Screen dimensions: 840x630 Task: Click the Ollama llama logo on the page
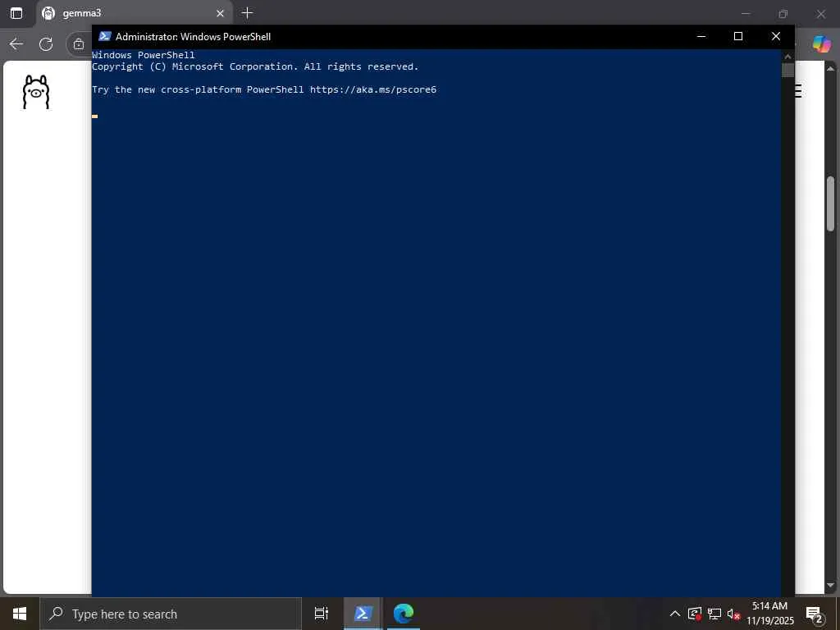[x=36, y=92]
